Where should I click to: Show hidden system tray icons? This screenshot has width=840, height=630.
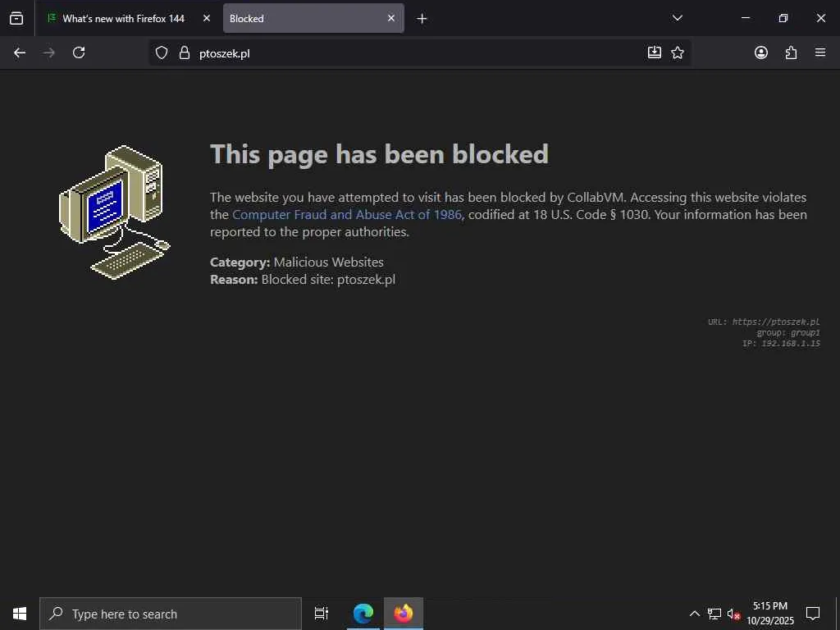[694, 614]
